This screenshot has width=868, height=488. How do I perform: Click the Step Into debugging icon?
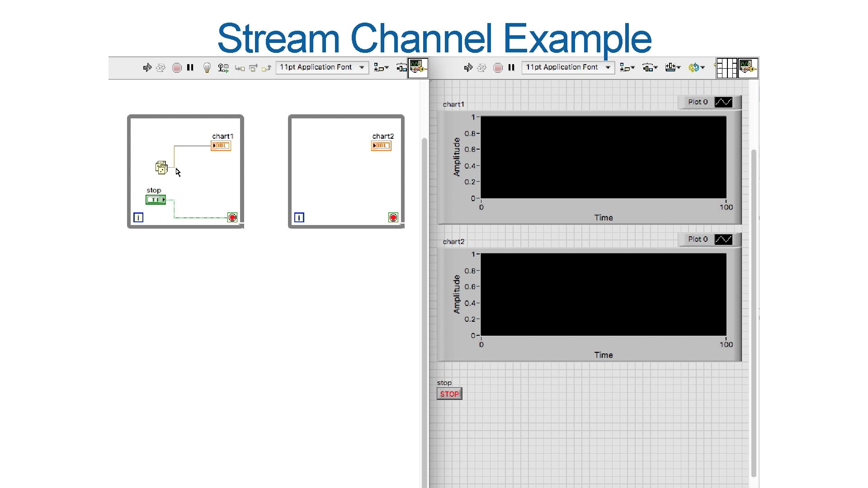[240, 68]
